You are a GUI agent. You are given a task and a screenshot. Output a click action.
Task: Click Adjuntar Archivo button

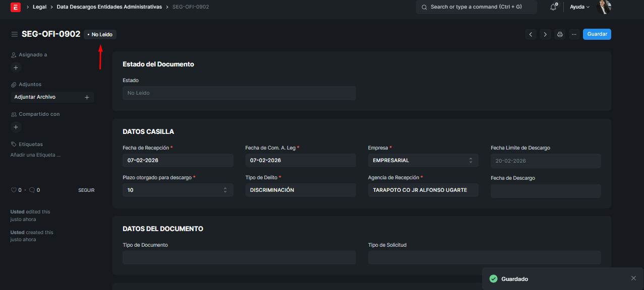52,97
